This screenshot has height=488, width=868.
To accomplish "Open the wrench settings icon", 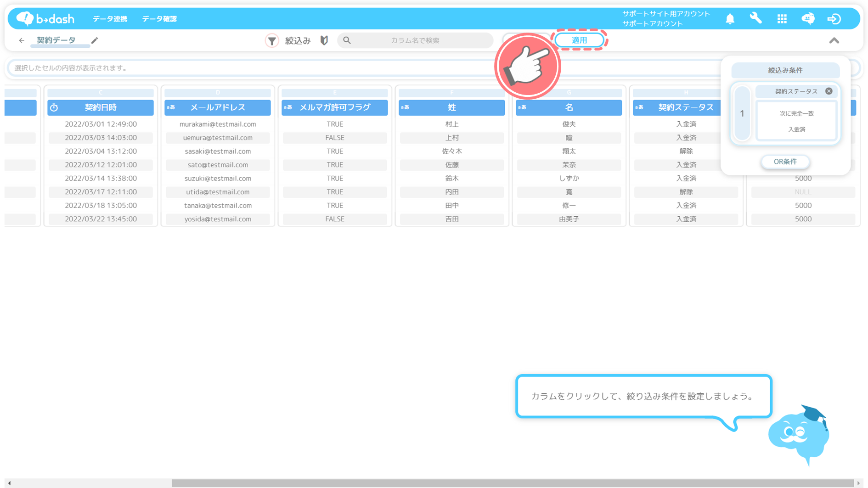I will coord(755,18).
